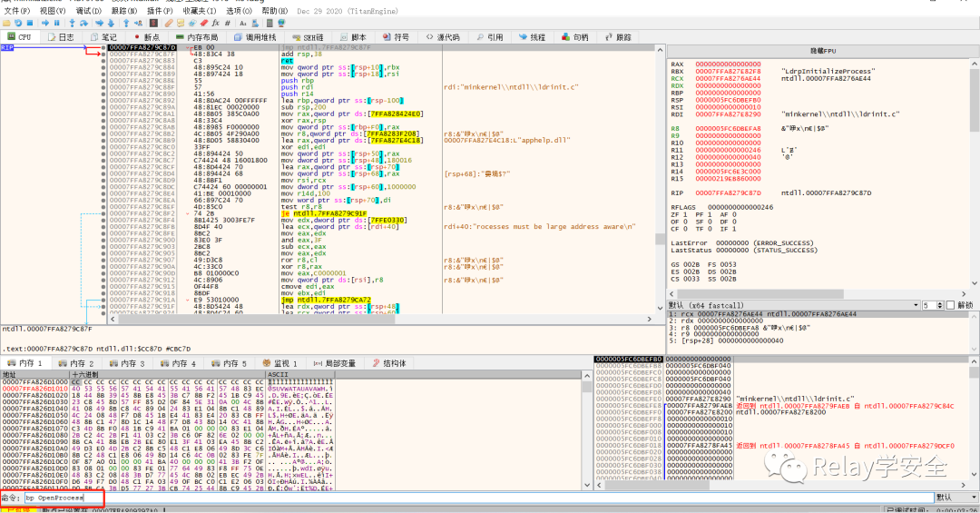Image resolution: width=980 pixels, height=513 pixels.
Task: Click disassembly horizontal scrollbar right arrow
Action: coord(650,319)
